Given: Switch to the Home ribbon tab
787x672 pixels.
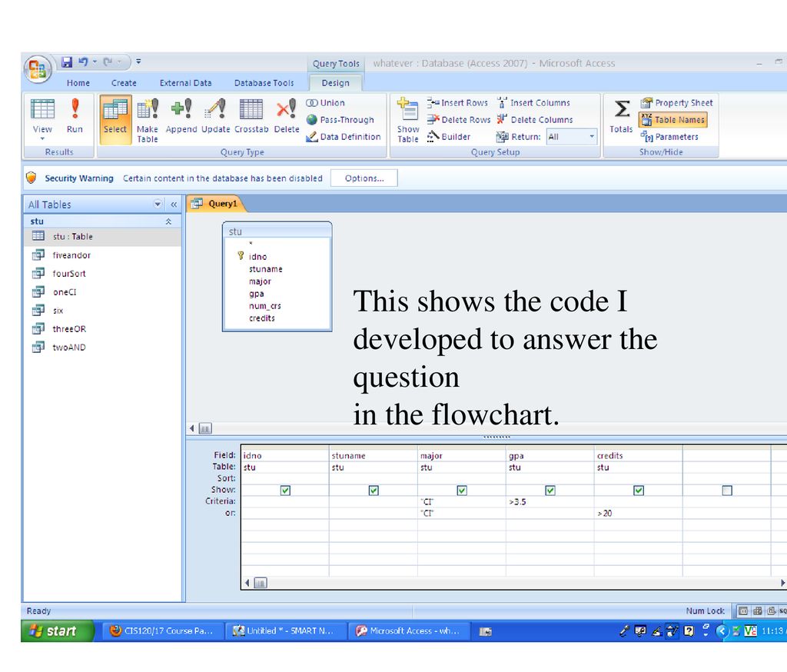Looking at the screenshot, I should [x=78, y=83].
